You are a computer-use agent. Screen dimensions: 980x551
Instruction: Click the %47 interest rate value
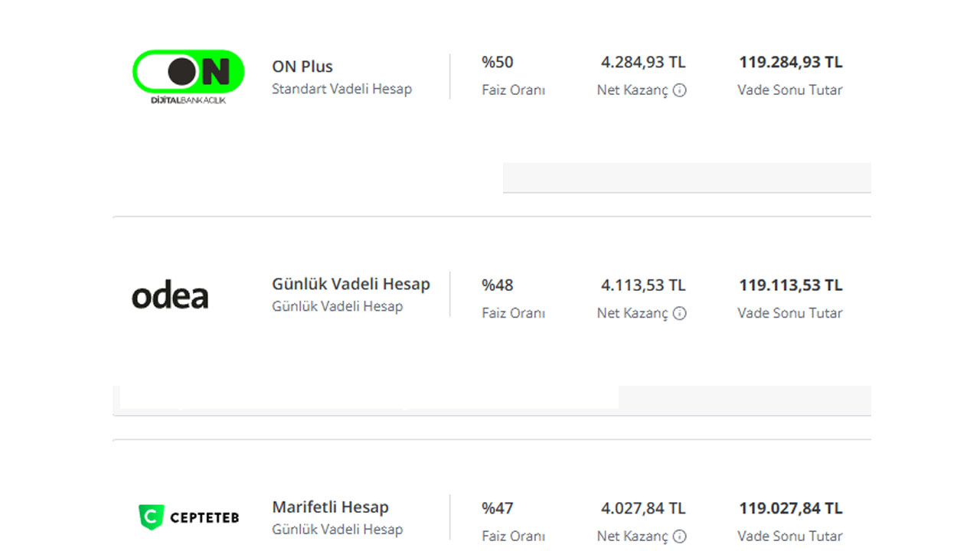tap(498, 508)
